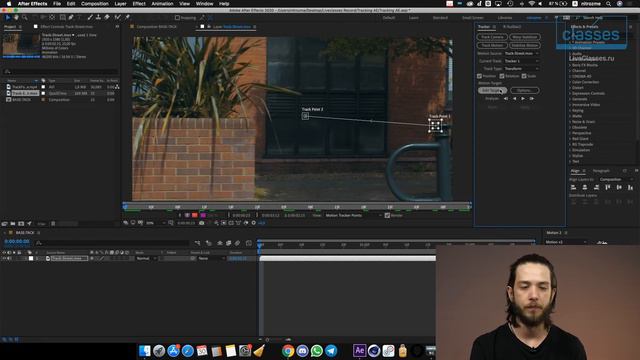Click Align Left icon in Align panel
Image resolution: width=640 pixels, height=360 pixels.
pos(573,187)
